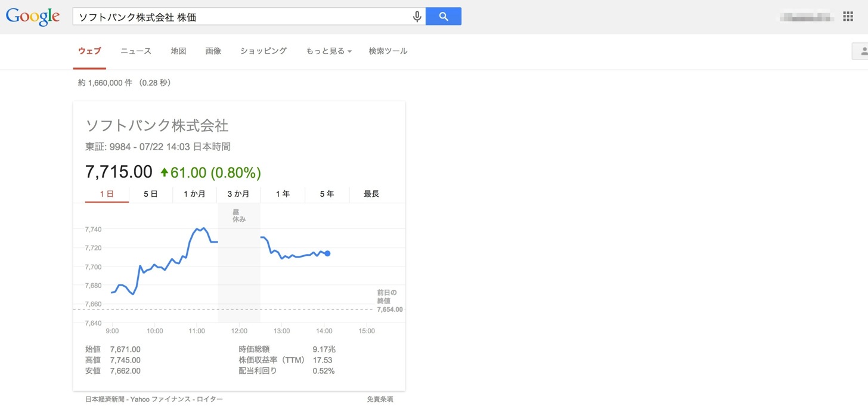
Task: Open the 免責条項 disclaimer link
Action: pos(380,399)
